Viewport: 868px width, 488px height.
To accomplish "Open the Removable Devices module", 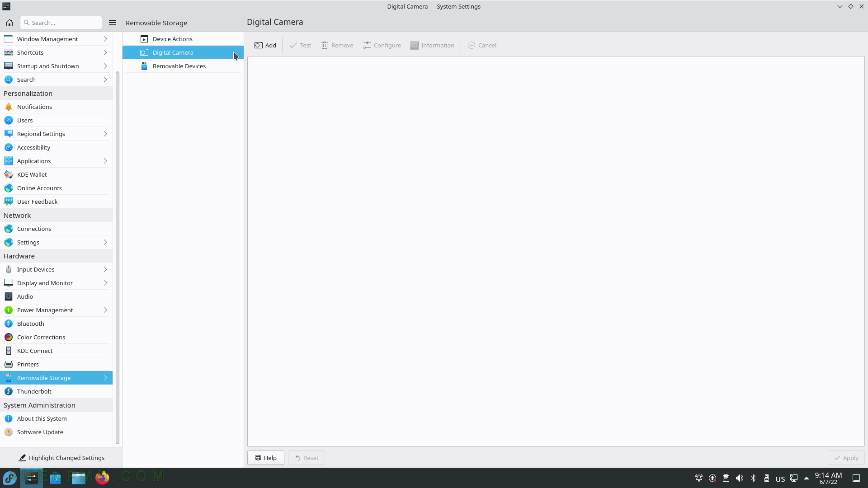I will [x=183, y=66].
